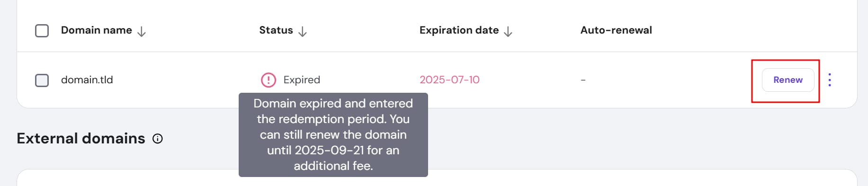Click the sort arrow beside Status
Image resolution: width=868 pixels, height=186 pixels.
point(303,31)
